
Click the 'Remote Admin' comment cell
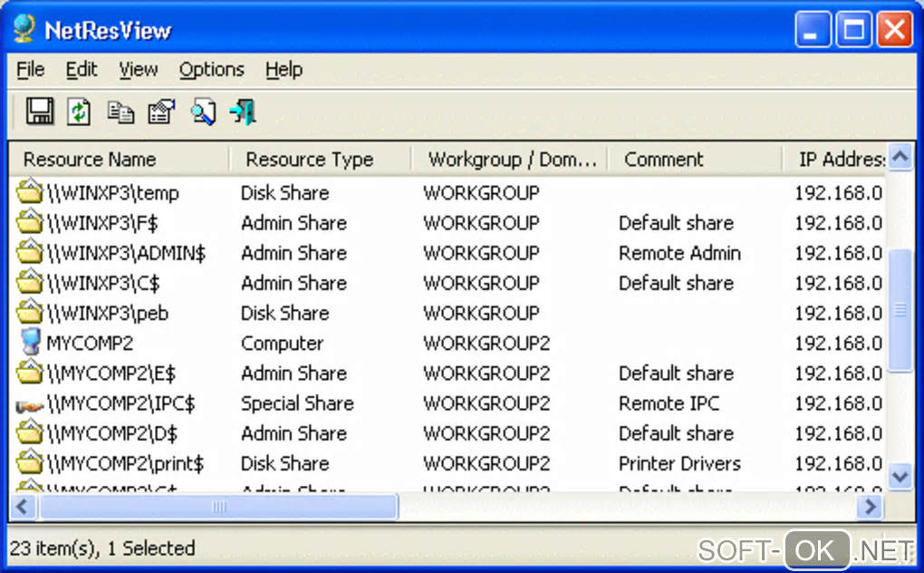(679, 253)
